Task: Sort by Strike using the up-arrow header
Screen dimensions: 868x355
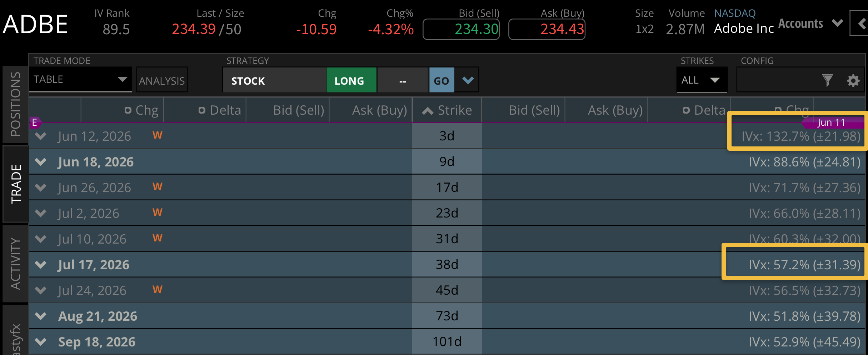Action: point(447,110)
